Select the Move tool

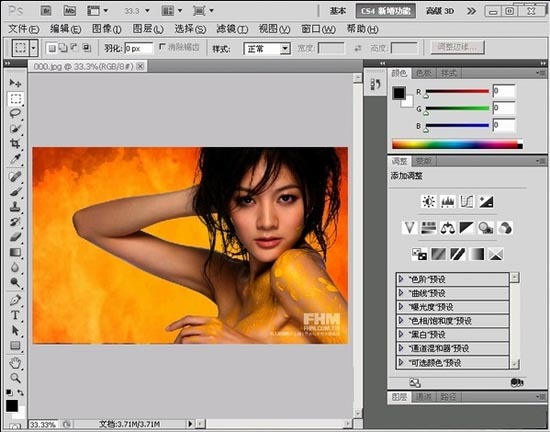(15, 83)
